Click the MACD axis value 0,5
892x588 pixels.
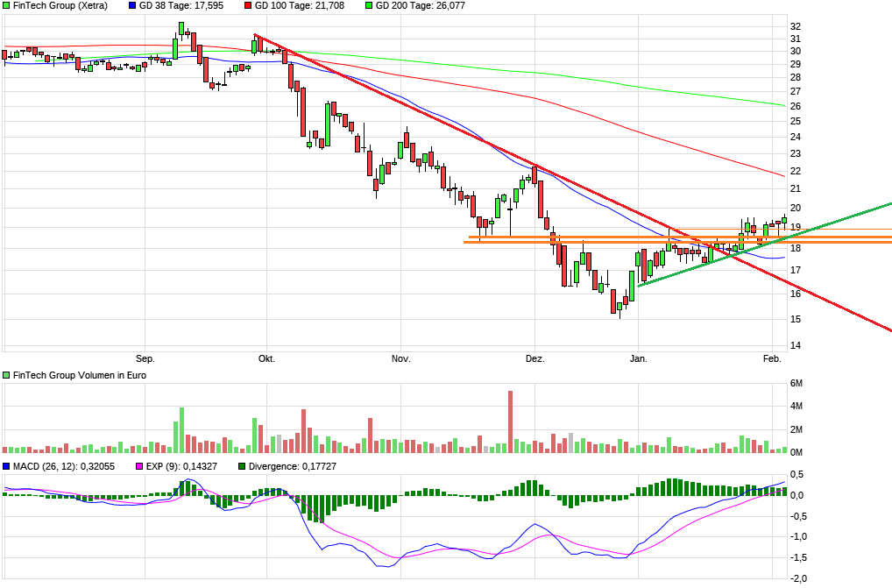point(797,474)
